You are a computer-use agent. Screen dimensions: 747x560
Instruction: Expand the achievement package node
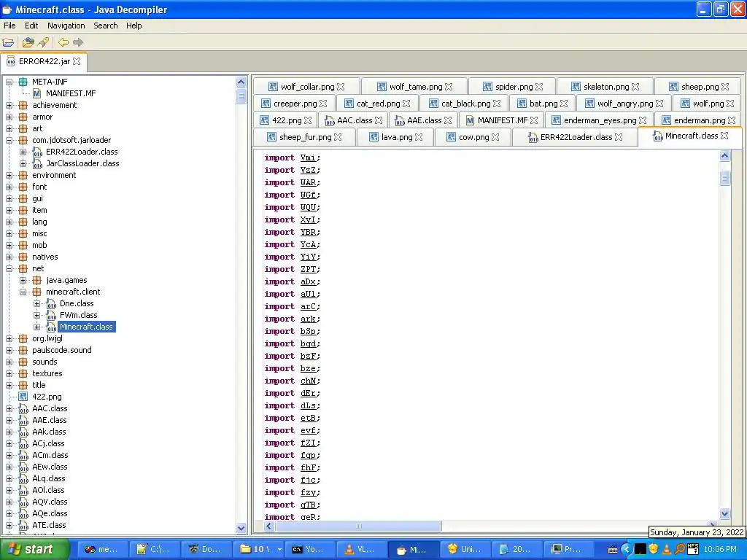(x=9, y=105)
